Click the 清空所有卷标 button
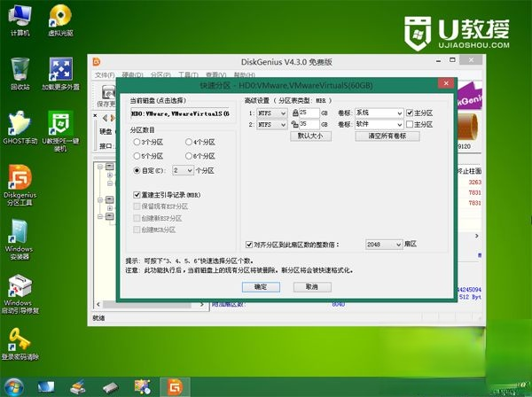Screen dimensions: 532x397 [x=387, y=136]
